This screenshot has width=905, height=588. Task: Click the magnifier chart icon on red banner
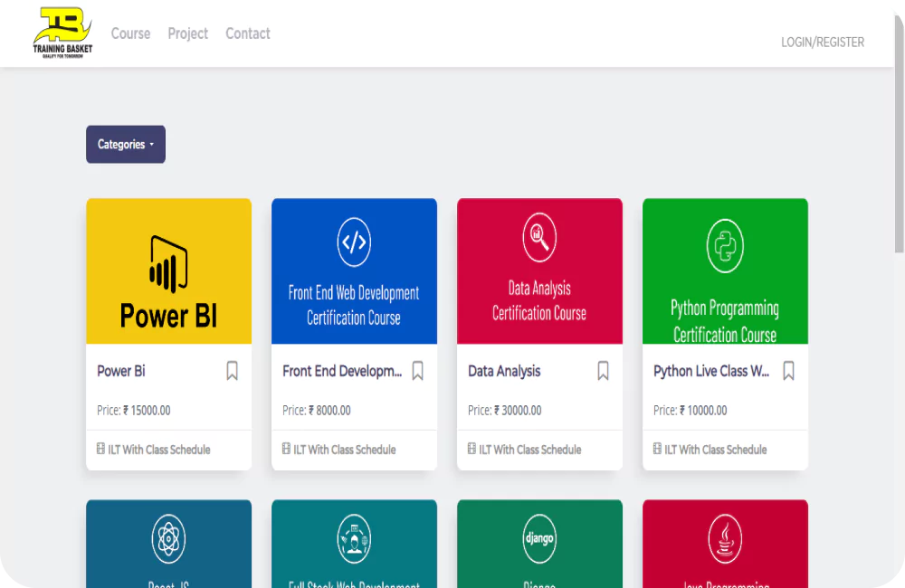tap(539, 237)
